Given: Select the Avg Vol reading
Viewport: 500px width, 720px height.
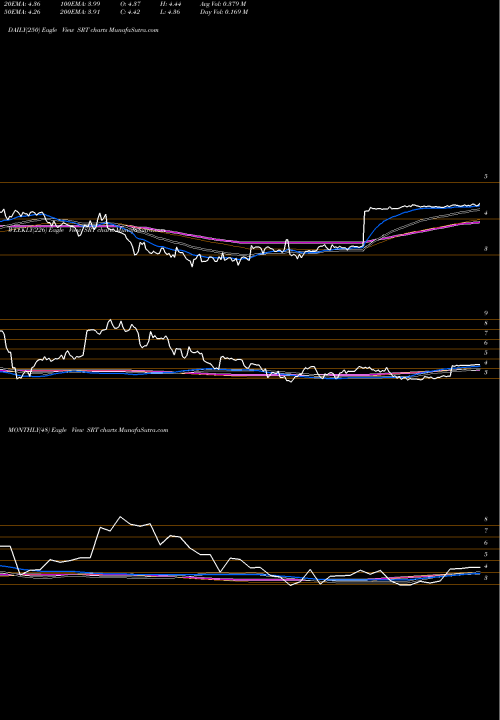Looking at the screenshot, I should click(x=223, y=4).
